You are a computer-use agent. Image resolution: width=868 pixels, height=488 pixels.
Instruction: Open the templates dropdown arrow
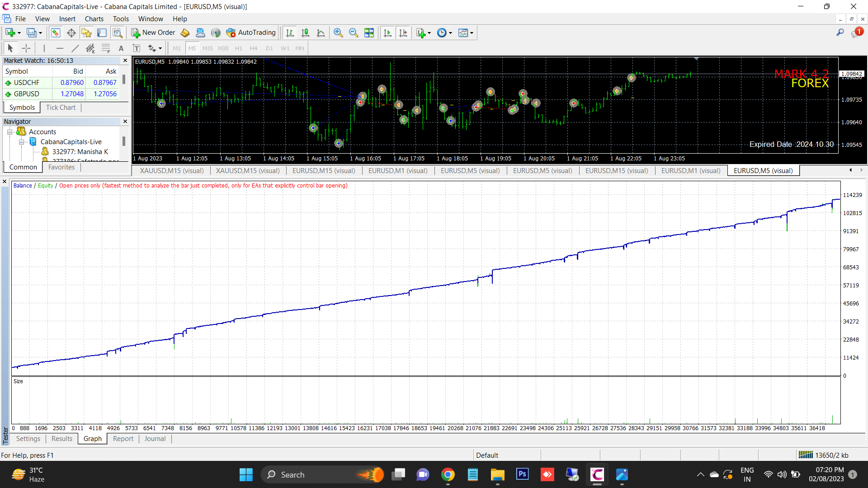pos(472,33)
